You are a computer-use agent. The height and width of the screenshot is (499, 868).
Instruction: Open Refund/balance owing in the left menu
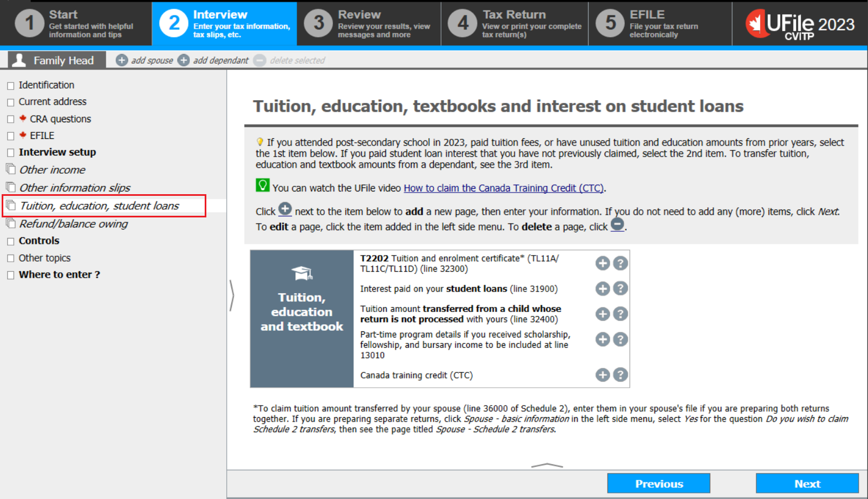pyautogui.click(x=74, y=223)
